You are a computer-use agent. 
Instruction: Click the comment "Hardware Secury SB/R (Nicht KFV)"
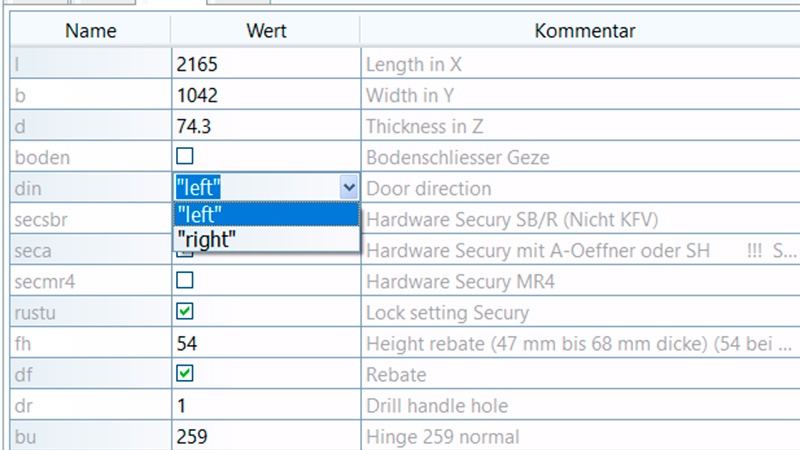(512, 220)
